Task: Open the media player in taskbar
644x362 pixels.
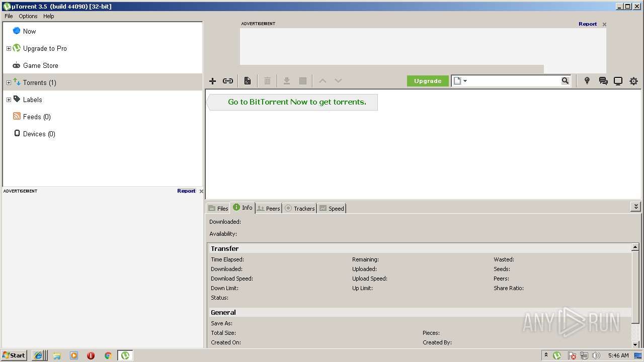Action: 74,355
